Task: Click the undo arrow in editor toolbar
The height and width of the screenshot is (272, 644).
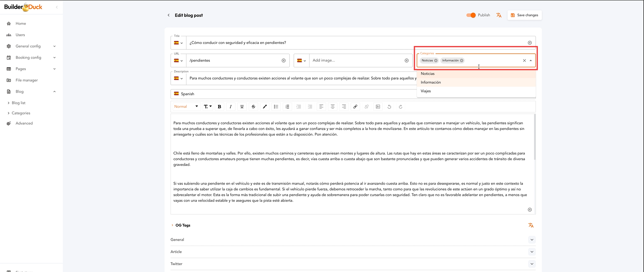Action: (389, 107)
